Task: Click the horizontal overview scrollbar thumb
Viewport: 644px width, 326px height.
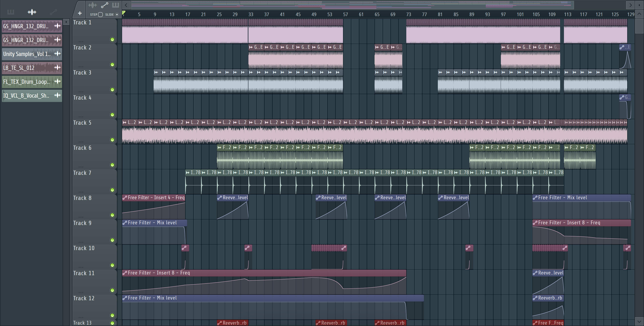Action: point(352,5)
